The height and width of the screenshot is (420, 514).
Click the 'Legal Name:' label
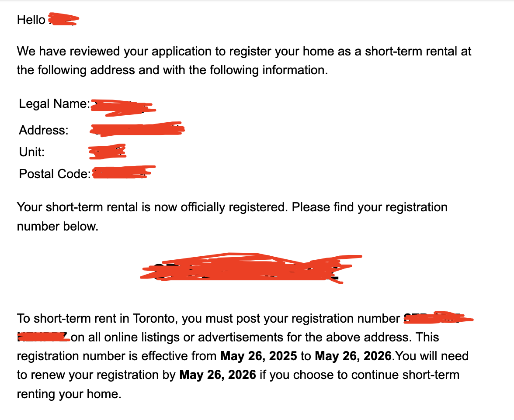click(x=54, y=104)
